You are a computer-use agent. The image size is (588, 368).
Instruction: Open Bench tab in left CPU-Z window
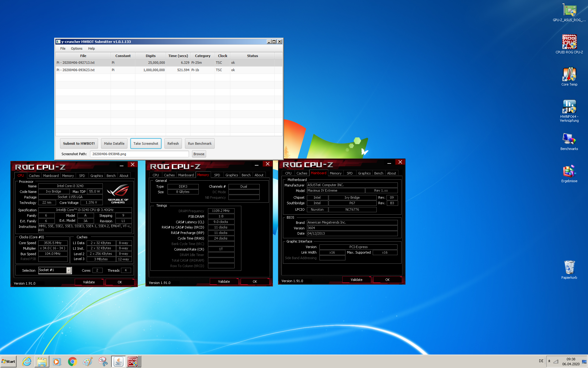[x=111, y=176]
